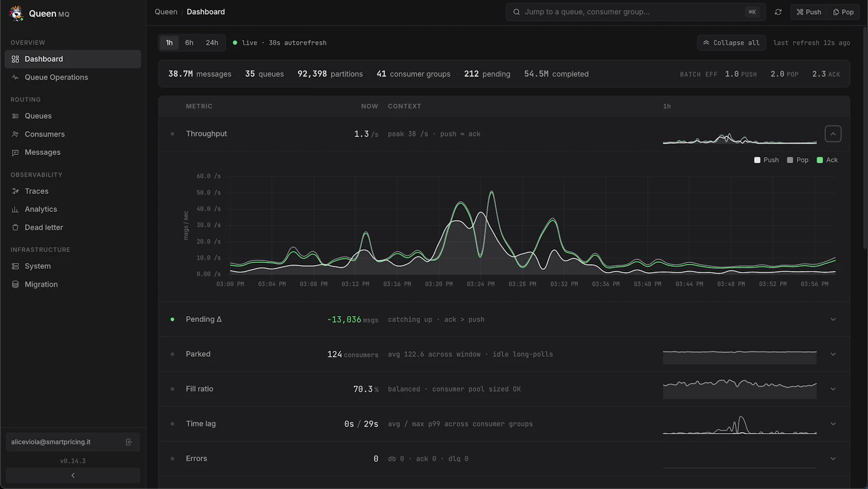Click the System server icon
This screenshot has width=868, height=489.
tap(15, 266)
